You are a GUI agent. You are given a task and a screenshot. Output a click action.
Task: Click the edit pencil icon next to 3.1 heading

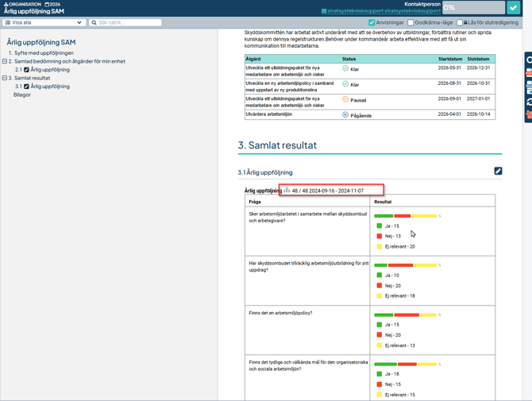tap(498, 171)
